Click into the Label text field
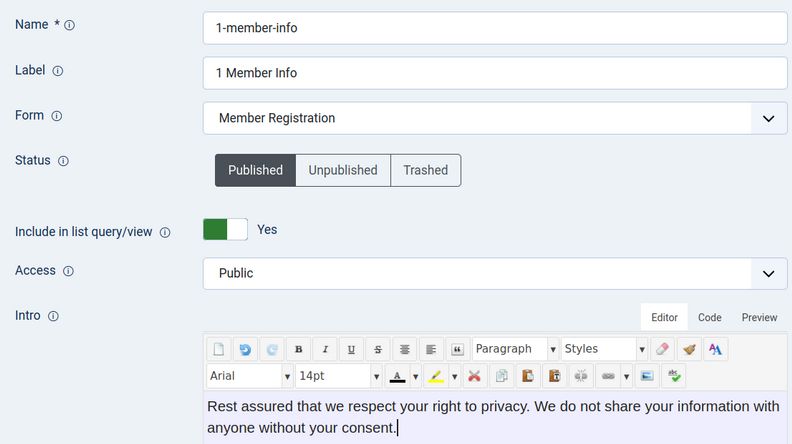The width and height of the screenshot is (792, 444). pyautogui.click(x=495, y=73)
